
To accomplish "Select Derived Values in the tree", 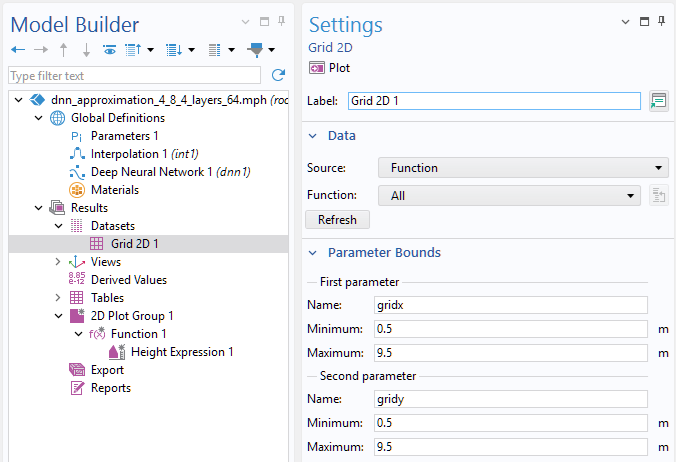I will [128, 280].
